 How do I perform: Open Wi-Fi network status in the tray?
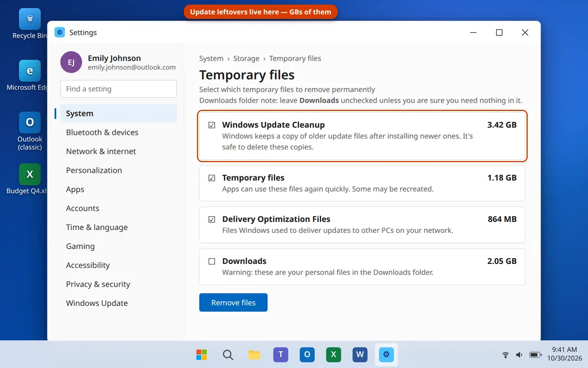click(x=505, y=355)
